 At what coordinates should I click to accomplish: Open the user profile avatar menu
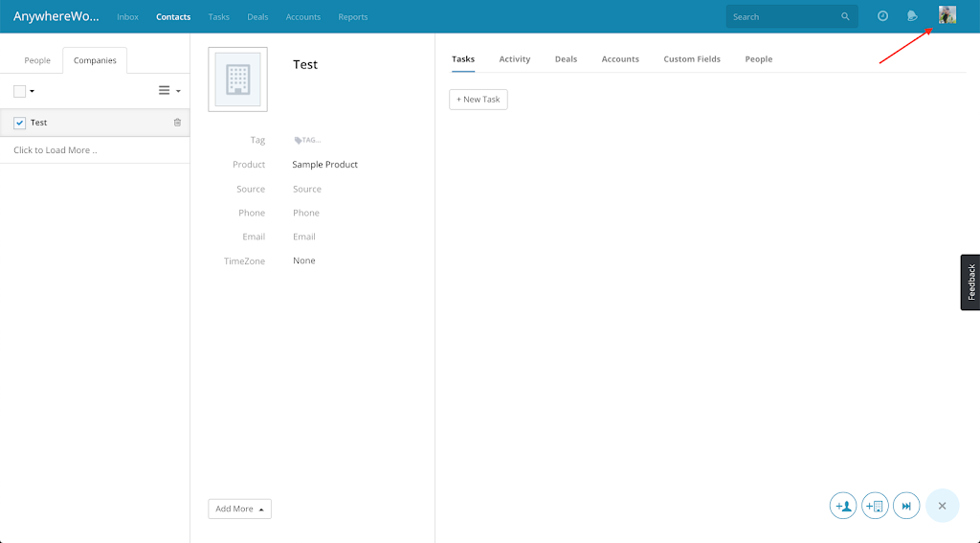(947, 15)
